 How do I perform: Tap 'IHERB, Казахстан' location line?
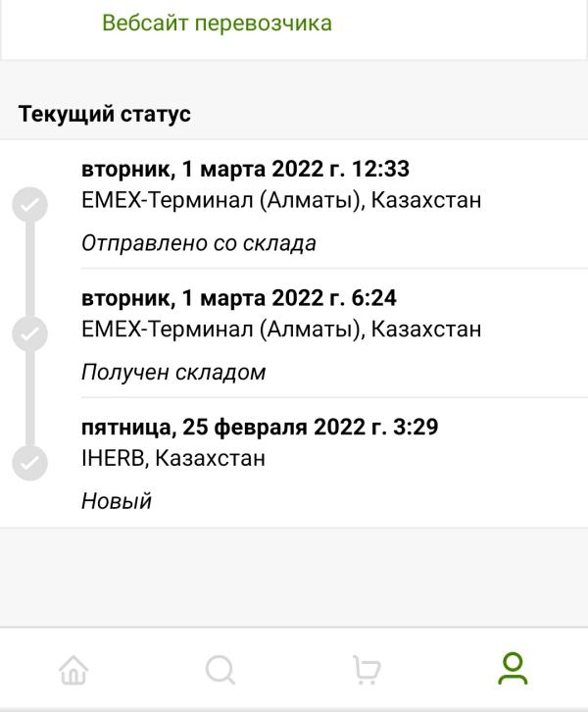pyautogui.click(x=173, y=458)
